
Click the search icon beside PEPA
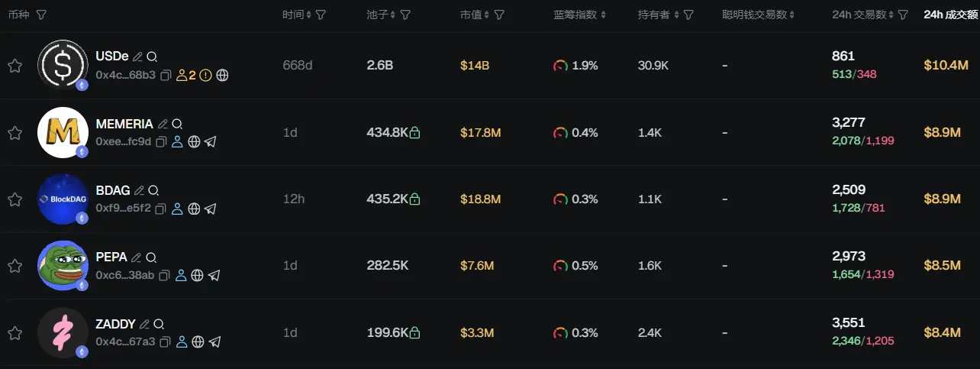pyautogui.click(x=151, y=257)
